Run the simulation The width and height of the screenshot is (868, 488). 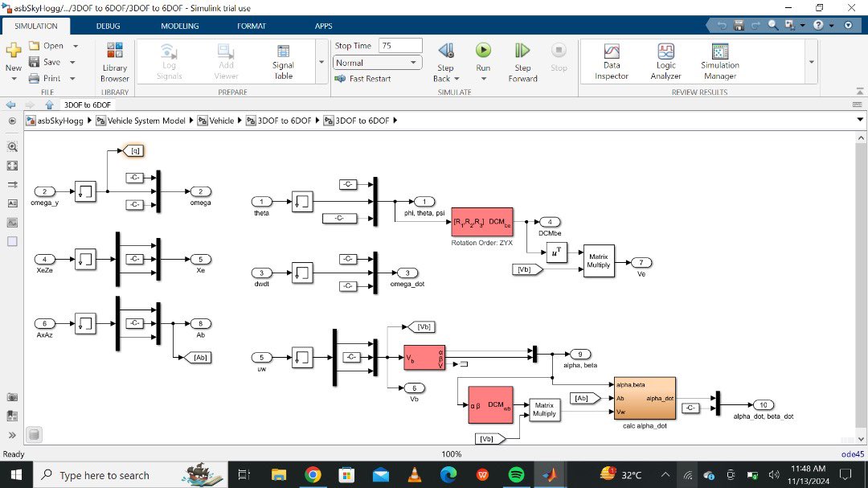pyautogui.click(x=483, y=51)
